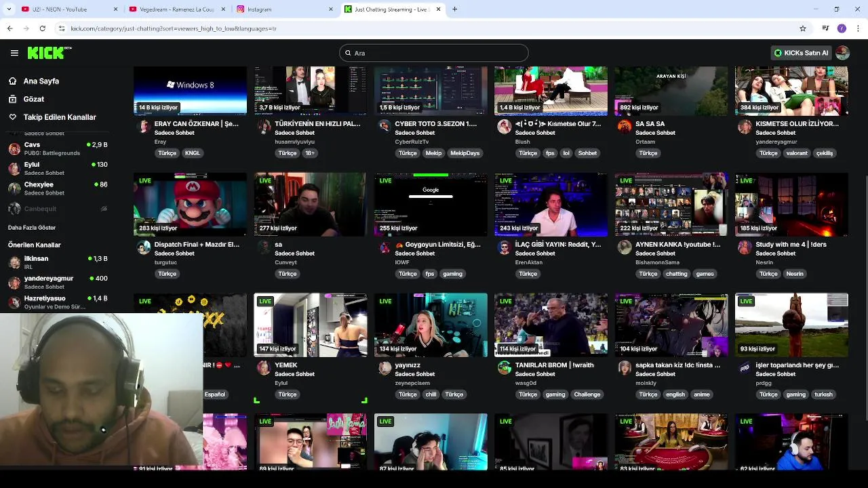The height and width of the screenshot is (488, 868).
Task: Click Challenge tag under wasg0d
Action: pos(587,394)
